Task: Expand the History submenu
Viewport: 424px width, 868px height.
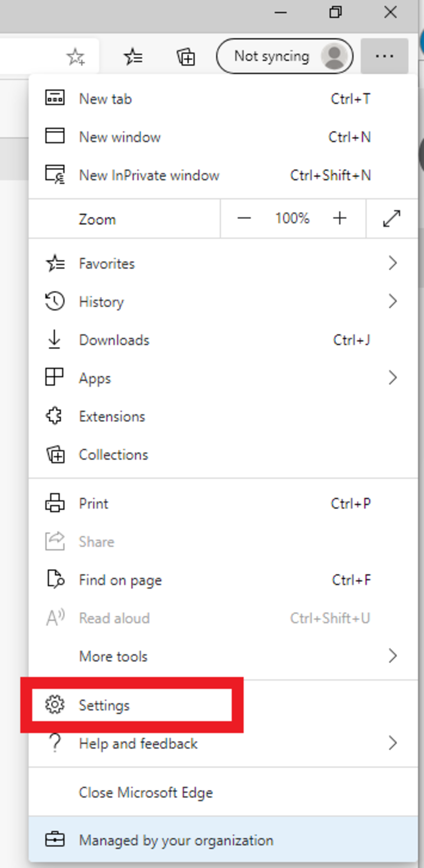Action: tap(393, 301)
